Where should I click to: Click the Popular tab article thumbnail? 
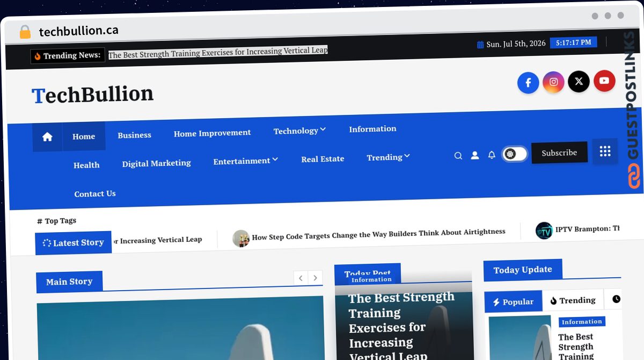coord(520,338)
